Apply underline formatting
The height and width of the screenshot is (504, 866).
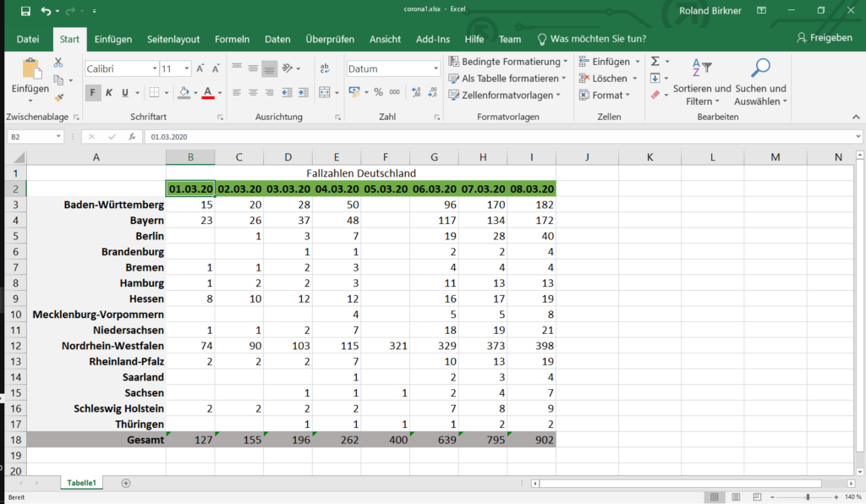123,91
